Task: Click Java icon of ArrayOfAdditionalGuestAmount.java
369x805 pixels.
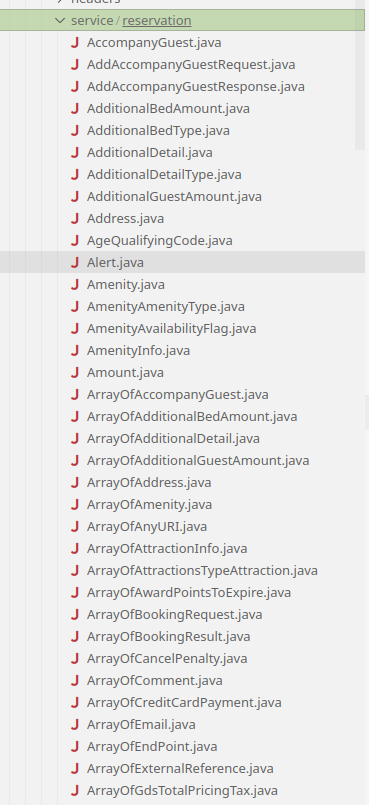Action: 75,461
